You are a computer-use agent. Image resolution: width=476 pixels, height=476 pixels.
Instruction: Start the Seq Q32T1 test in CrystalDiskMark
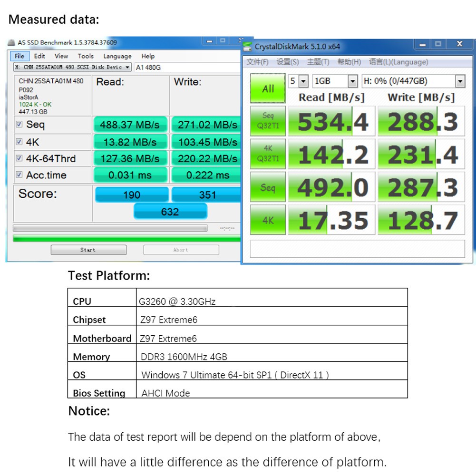point(268,121)
